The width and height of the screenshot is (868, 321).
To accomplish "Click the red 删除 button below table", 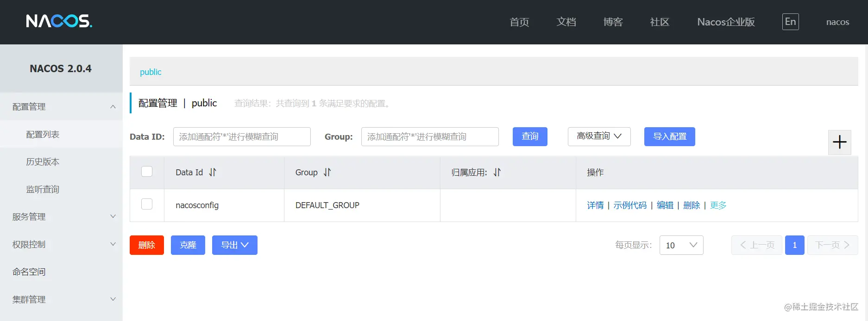I will 147,245.
